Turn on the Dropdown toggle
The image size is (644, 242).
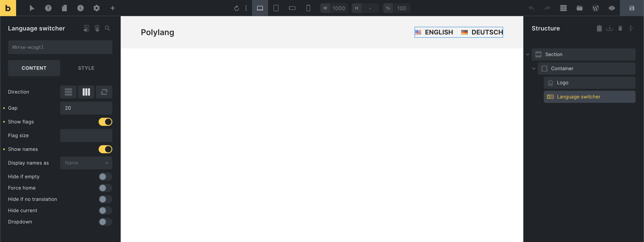coord(105,222)
